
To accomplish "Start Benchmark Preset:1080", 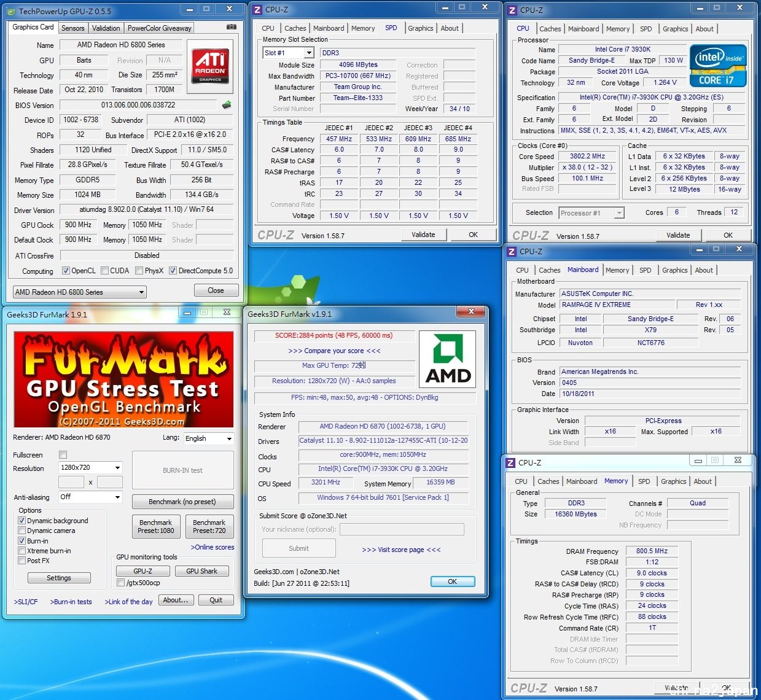I will click(156, 526).
